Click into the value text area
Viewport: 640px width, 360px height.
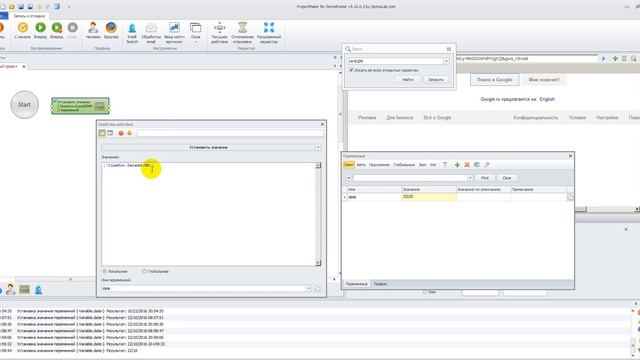[x=208, y=214]
